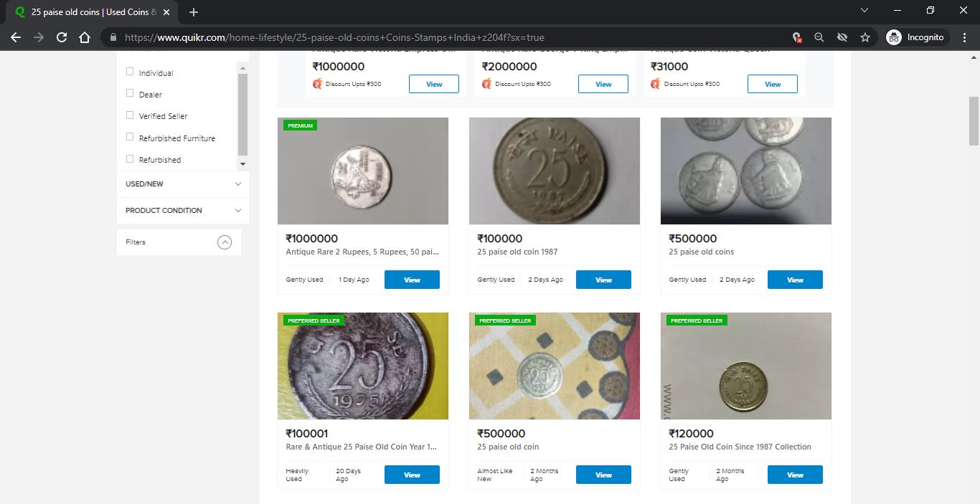The height and width of the screenshot is (504, 980).
Task: Click the PREMIUM badge on the coin listing
Action: [299, 125]
